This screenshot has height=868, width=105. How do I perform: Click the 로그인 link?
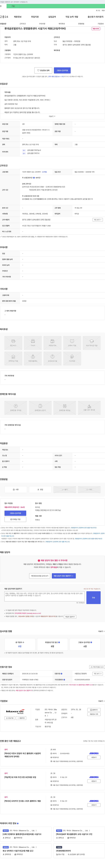98,10
